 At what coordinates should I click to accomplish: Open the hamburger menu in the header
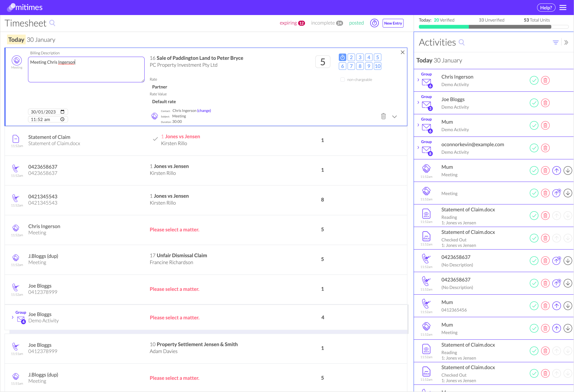point(563,8)
